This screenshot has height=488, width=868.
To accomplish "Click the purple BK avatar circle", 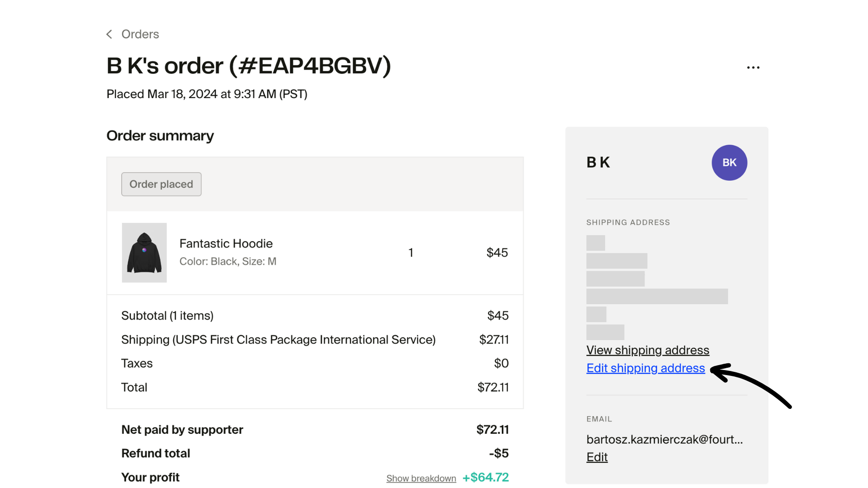I will (x=729, y=163).
